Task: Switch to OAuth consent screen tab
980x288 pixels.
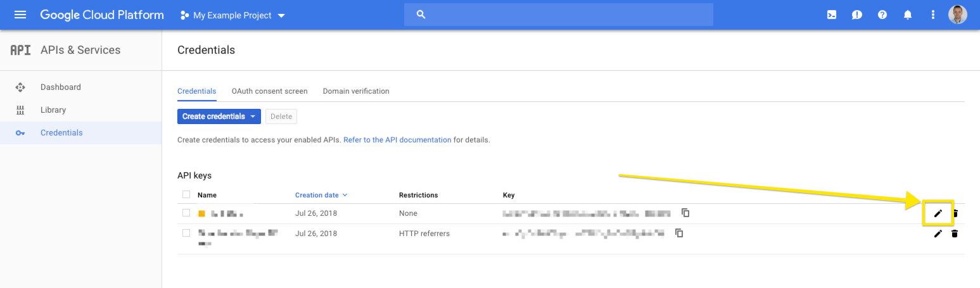Action: click(270, 91)
